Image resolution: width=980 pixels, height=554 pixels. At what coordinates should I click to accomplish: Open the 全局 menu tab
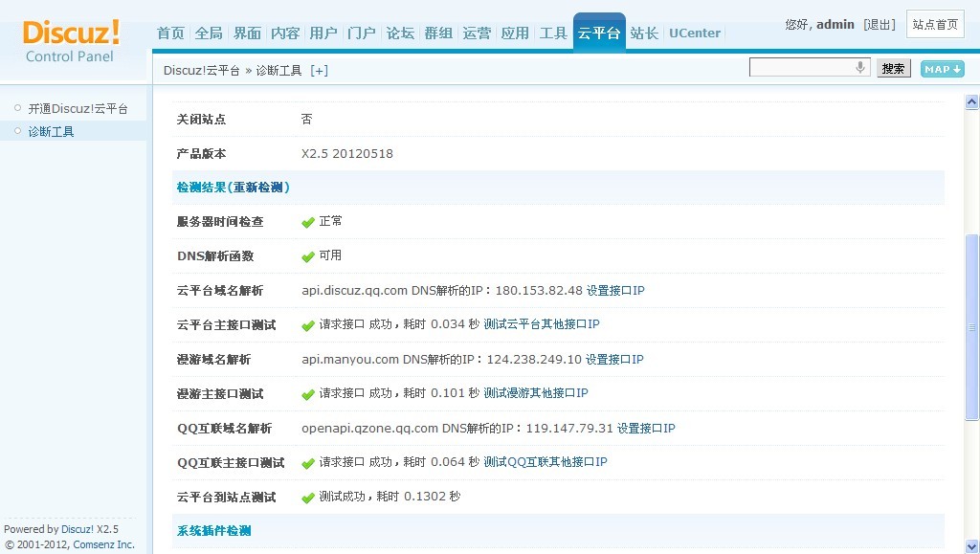(x=209, y=33)
